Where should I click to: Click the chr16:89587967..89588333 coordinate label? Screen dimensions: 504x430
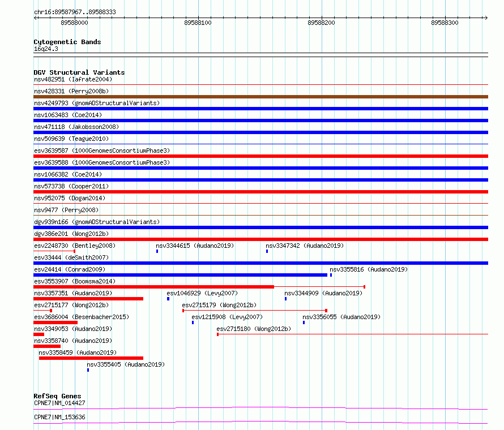coord(75,12)
